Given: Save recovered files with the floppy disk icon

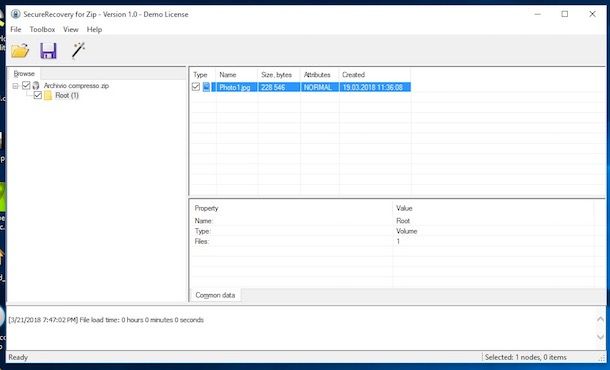Looking at the screenshot, I should (49, 51).
